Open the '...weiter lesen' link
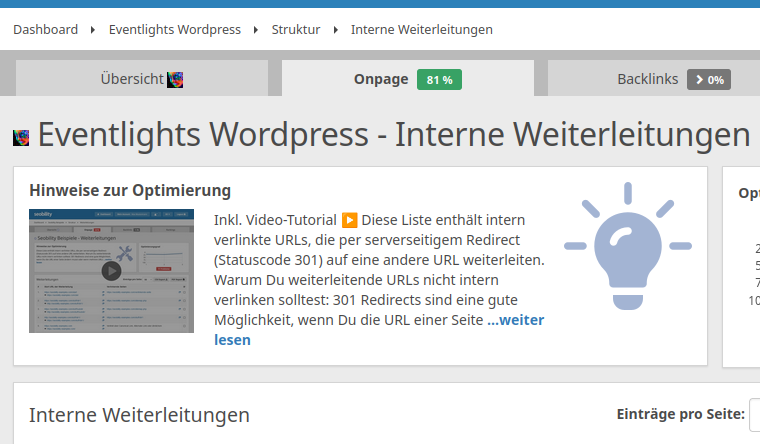The width and height of the screenshot is (760, 444). 516,320
